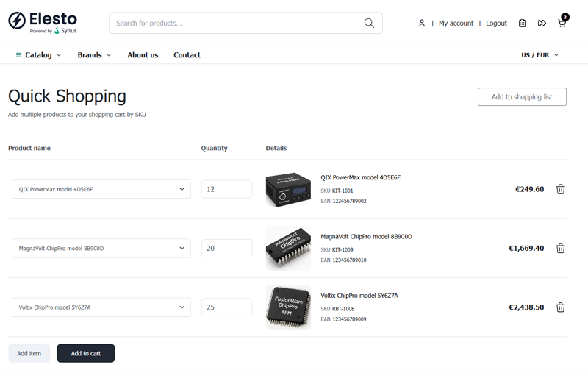Delete the QIX PowerMax row
The width and height of the screenshot is (588, 370).
[x=560, y=189]
